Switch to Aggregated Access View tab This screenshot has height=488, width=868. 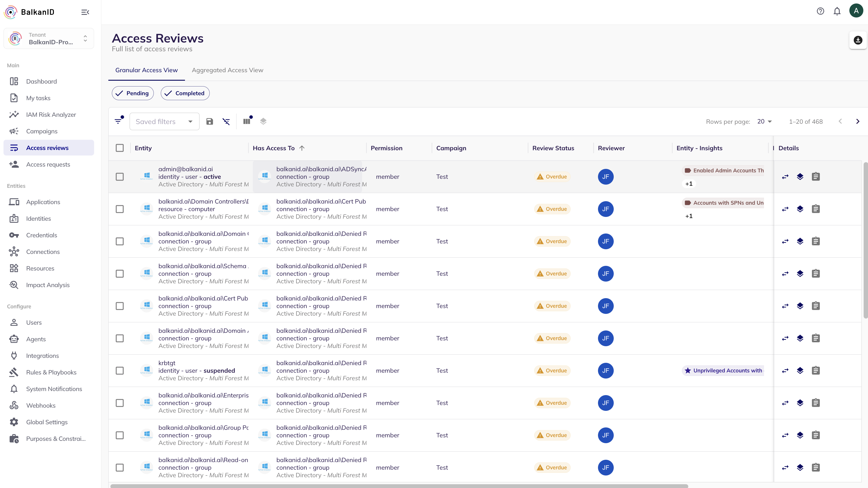227,70
